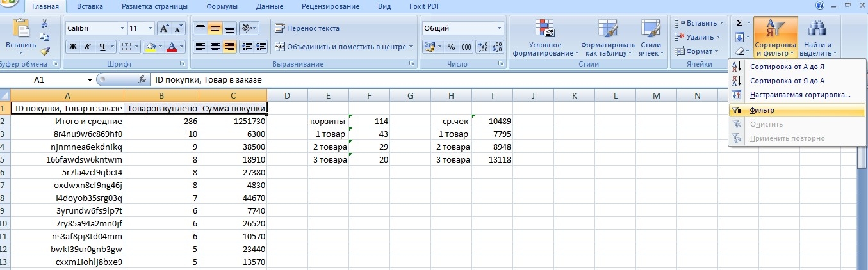Increase font size with the big A icon
The width and height of the screenshot is (868, 270).
163,29
